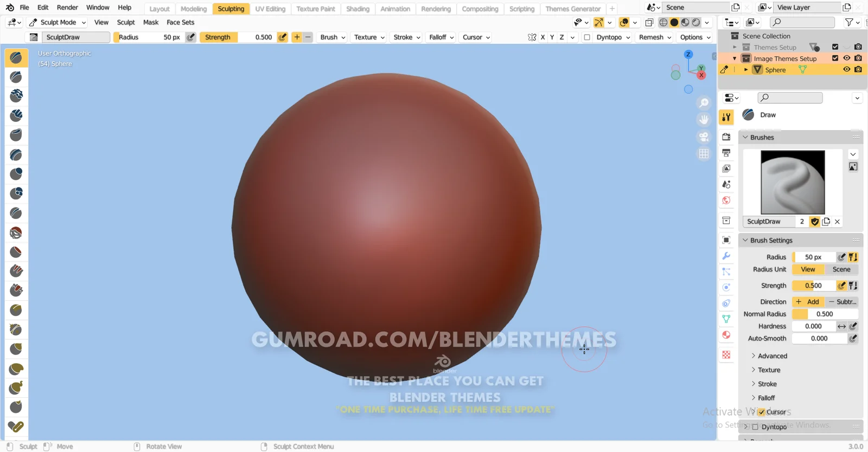This screenshot has height=452, width=868.
Task: Select the Pose brush tool
Action: point(16,427)
